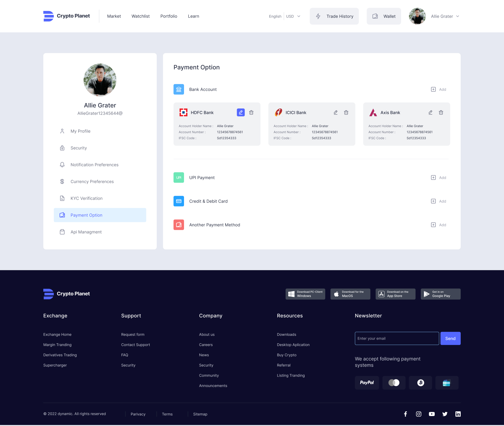Focus the Enter your email field
Screen dimensions: 504x426
click(x=397, y=339)
